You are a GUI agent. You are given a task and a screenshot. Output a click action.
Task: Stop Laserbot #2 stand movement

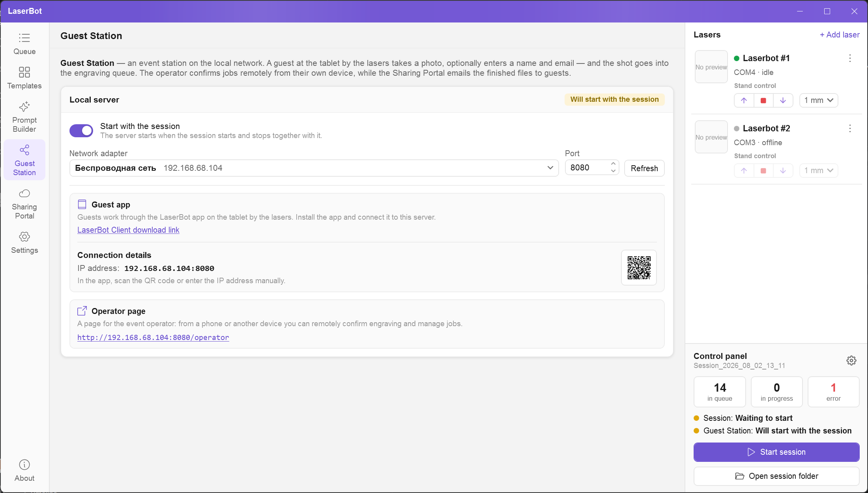763,171
